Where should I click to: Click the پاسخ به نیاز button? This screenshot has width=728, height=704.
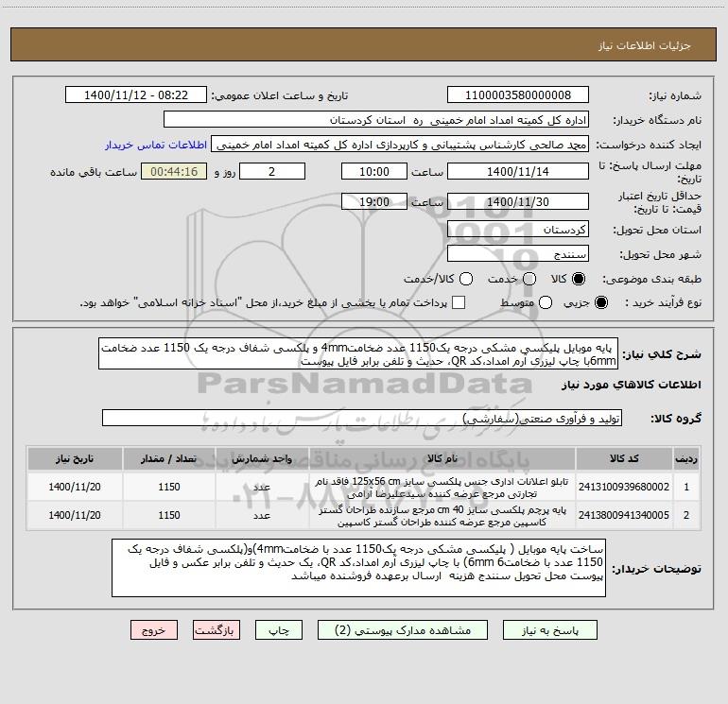pyautogui.click(x=549, y=630)
